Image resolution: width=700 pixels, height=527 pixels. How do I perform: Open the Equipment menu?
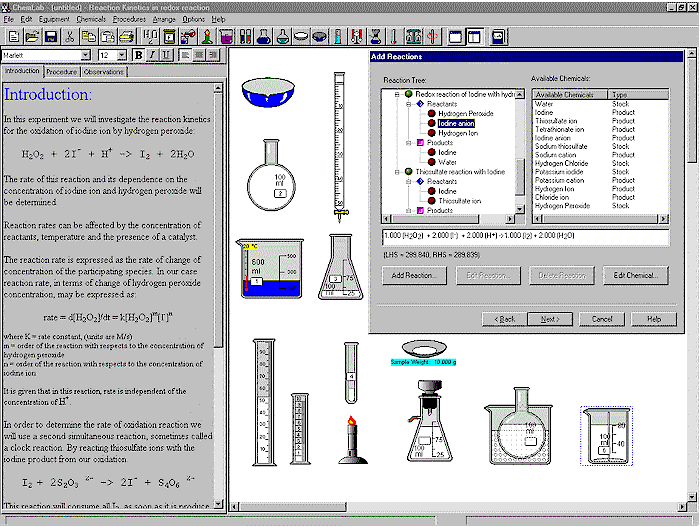point(54,19)
